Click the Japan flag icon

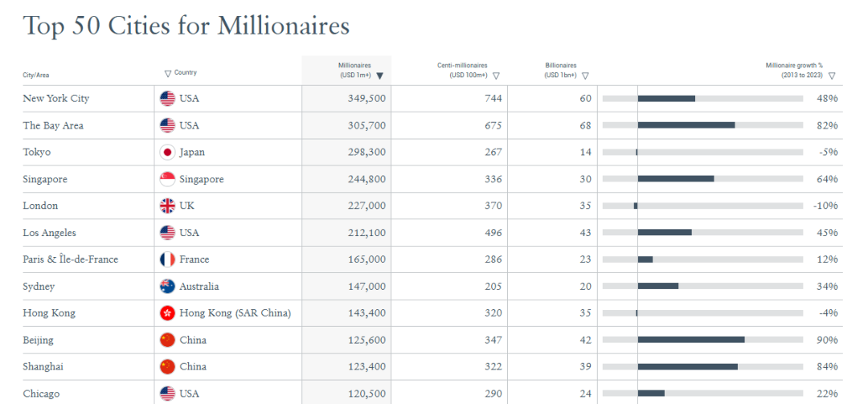(x=167, y=152)
